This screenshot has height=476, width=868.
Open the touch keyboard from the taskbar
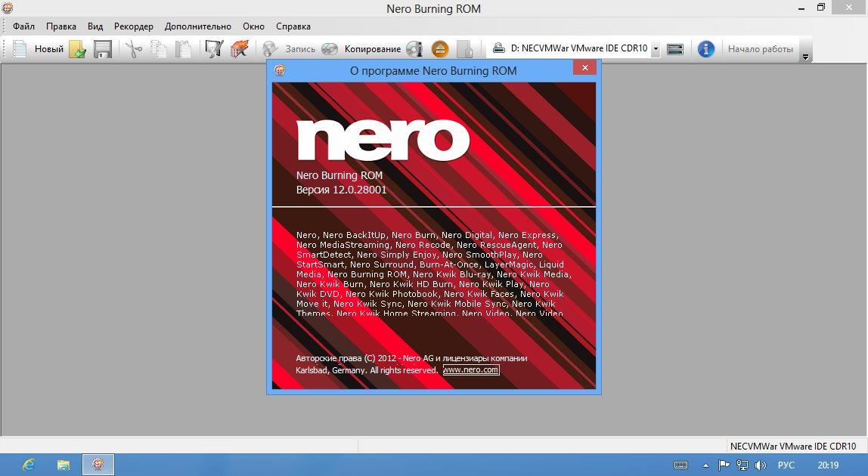tap(681, 465)
